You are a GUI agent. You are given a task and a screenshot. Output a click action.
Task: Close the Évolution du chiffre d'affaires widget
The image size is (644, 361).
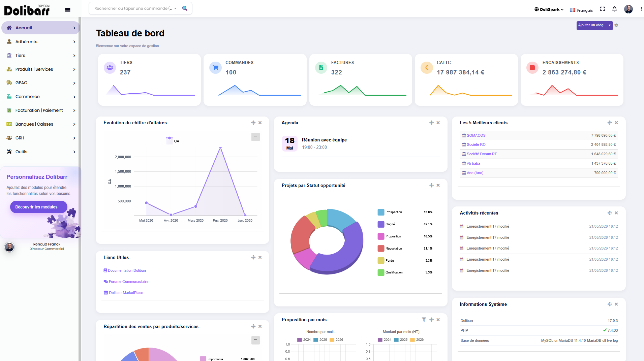click(260, 123)
